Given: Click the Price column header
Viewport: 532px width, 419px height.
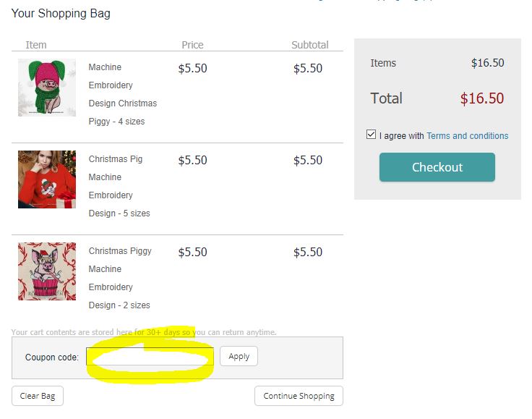Looking at the screenshot, I should tap(192, 45).
